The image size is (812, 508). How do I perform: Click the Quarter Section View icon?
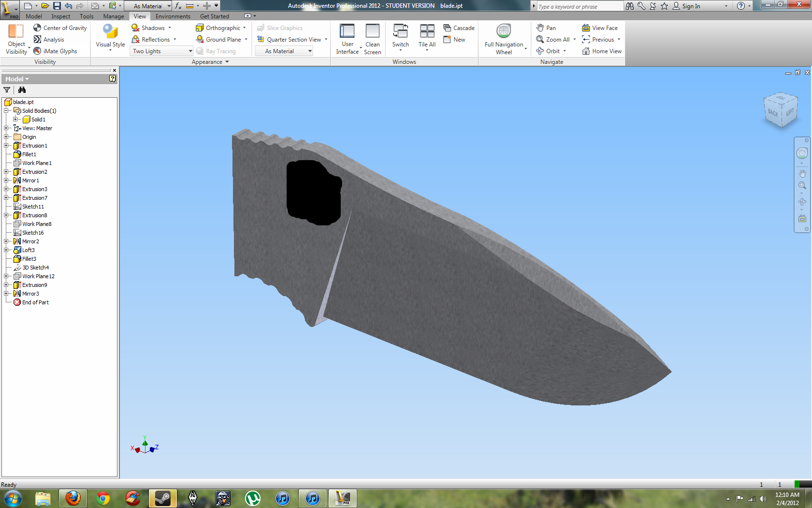[261, 40]
